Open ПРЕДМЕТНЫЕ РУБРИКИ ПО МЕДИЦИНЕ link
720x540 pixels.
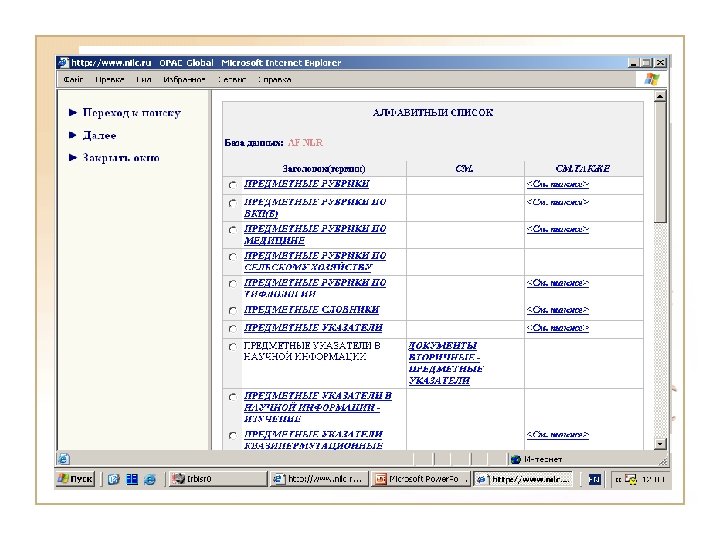pyautogui.click(x=315, y=235)
